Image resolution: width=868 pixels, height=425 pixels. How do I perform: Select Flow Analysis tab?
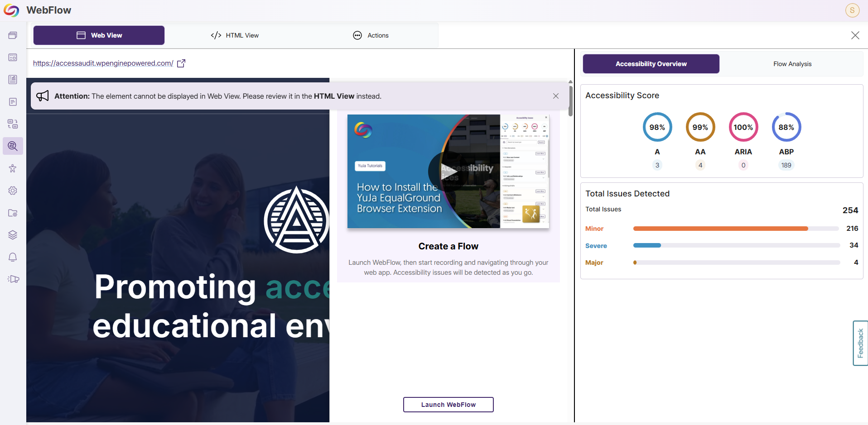tap(792, 64)
